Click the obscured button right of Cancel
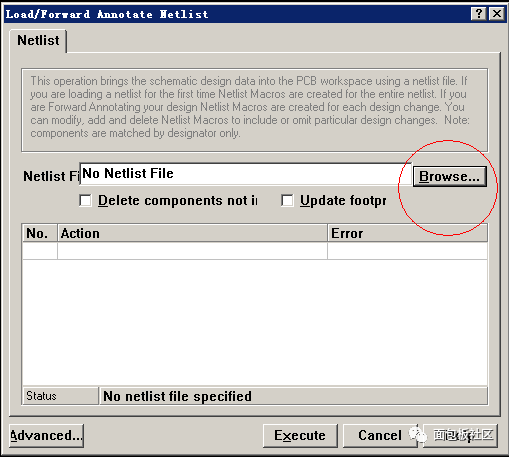Viewport: 509px width, 457px height. [461, 436]
